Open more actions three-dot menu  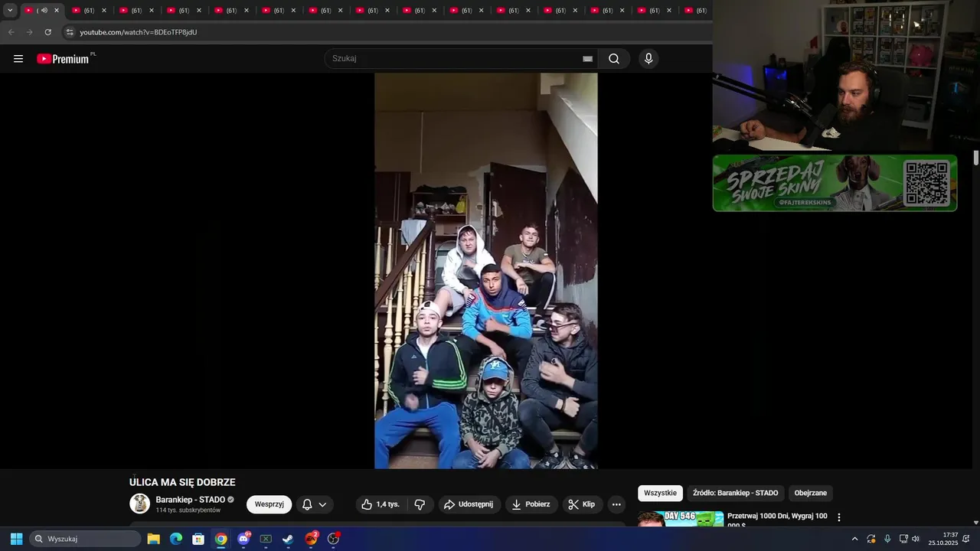(616, 504)
